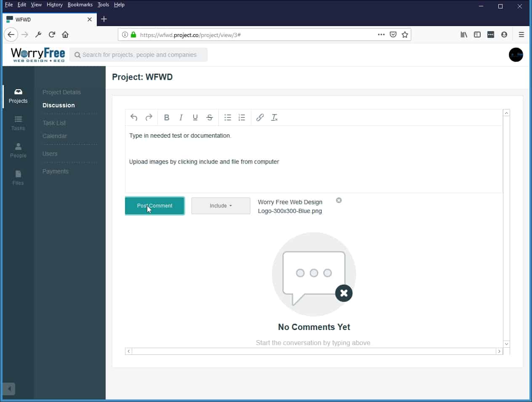
Task: Open the user avatar menu
Action: click(x=516, y=55)
